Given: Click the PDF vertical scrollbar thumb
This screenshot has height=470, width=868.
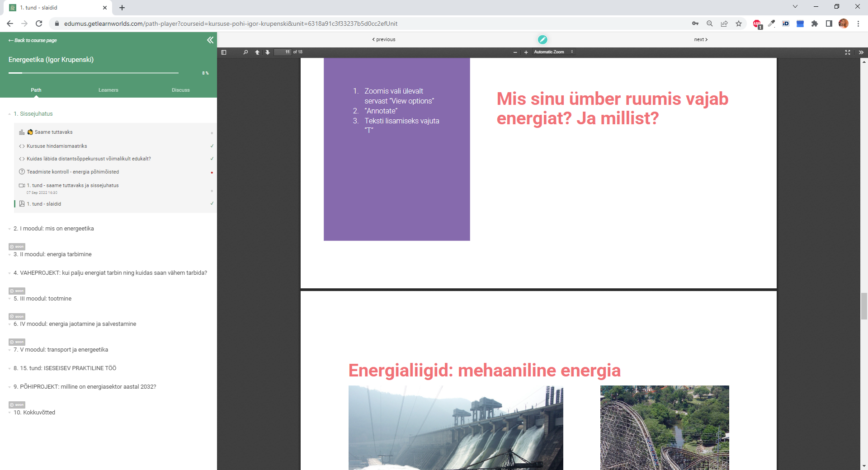Looking at the screenshot, I should 864,306.
